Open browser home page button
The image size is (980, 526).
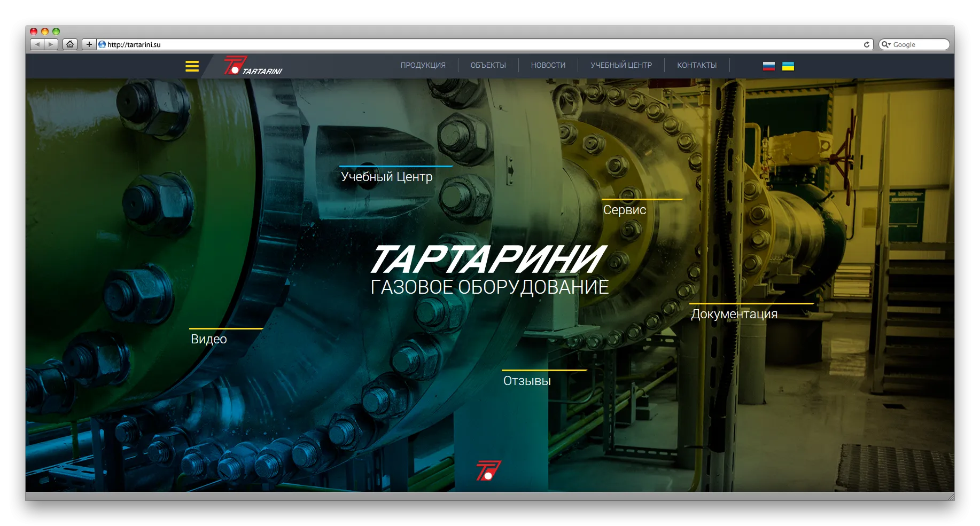coord(70,44)
